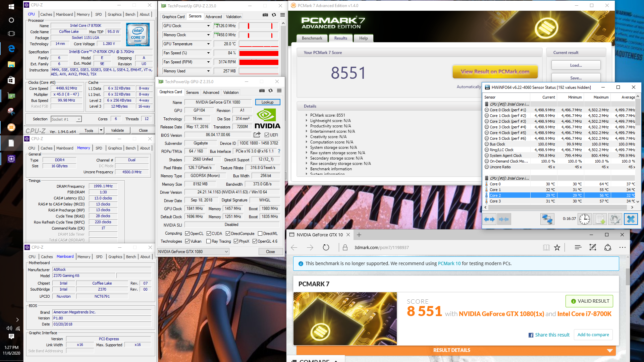
Task: Click the Bus Interface question mark icon
Action: tap(279, 151)
